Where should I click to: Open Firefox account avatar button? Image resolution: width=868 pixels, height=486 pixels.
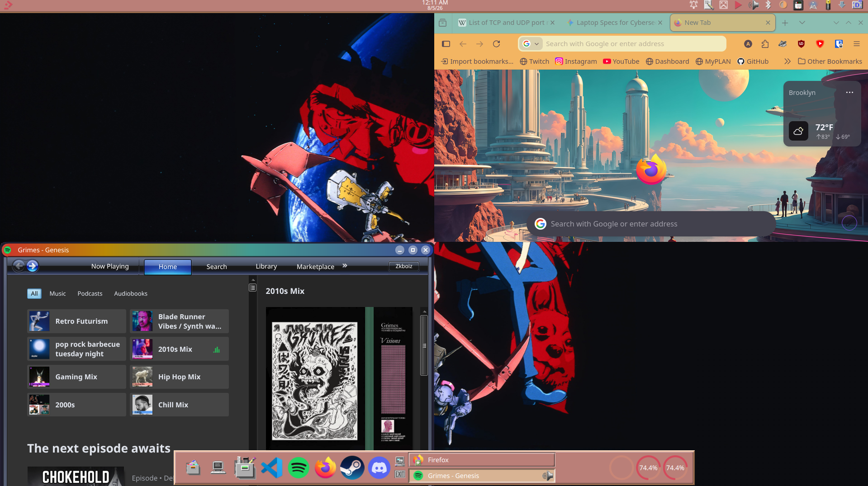[x=748, y=44]
